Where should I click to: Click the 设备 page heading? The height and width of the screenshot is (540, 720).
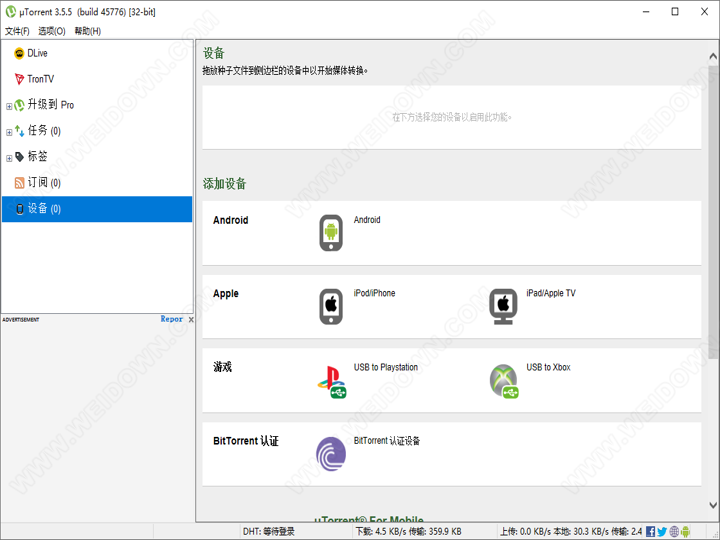[x=214, y=53]
